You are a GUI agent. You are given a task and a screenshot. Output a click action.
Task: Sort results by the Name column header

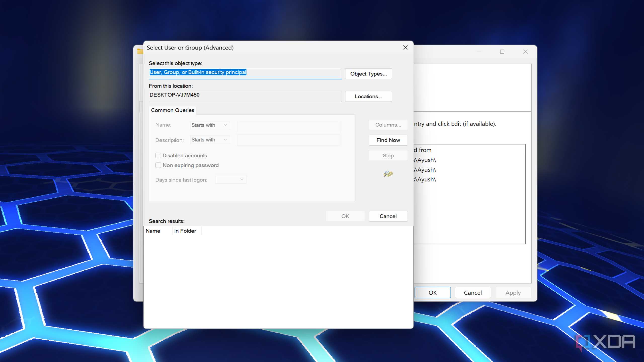(158, 231)
